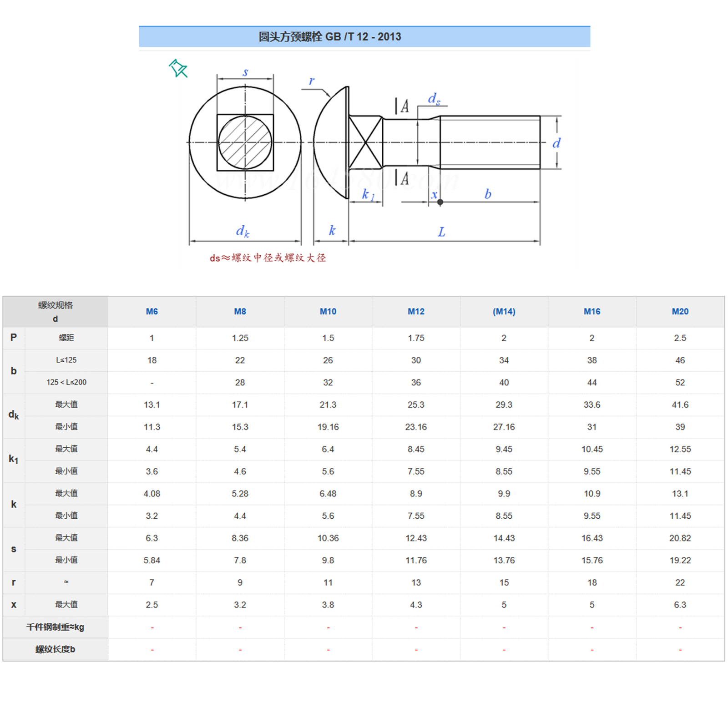Open the M12 thread size link

click(x=416, y=312)
